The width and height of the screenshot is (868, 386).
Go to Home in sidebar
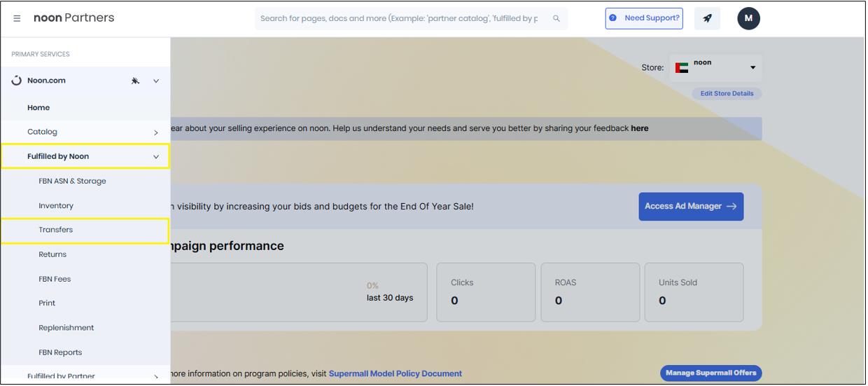coord(38,108)
